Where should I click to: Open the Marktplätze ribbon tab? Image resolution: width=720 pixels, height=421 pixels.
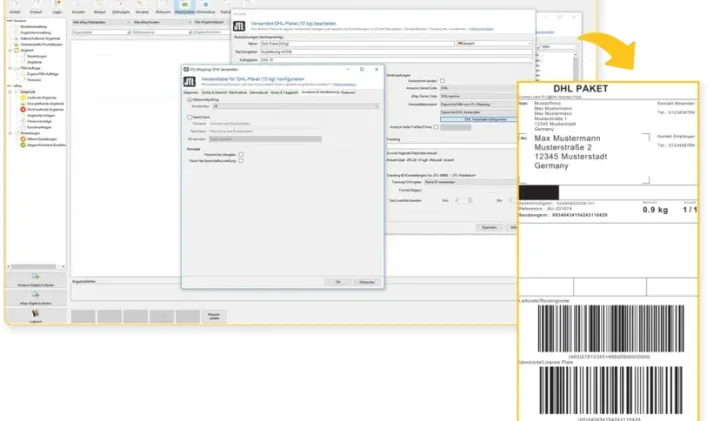(185, 7)
